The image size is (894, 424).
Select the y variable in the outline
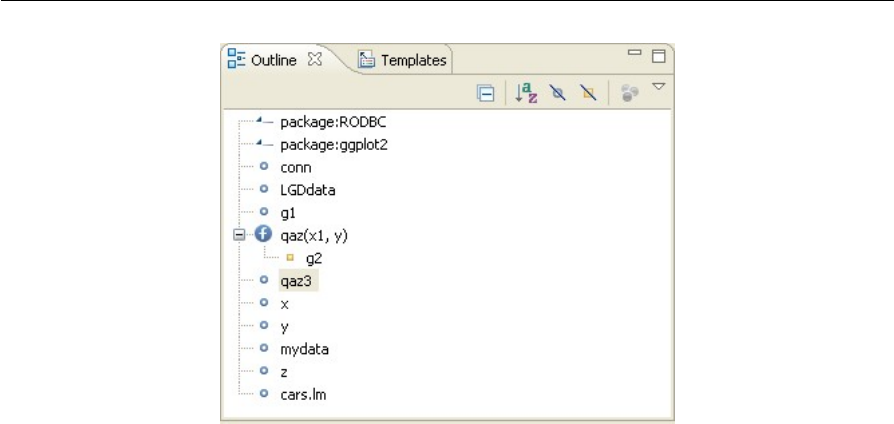pyautogui.click(x=285, y=327)
